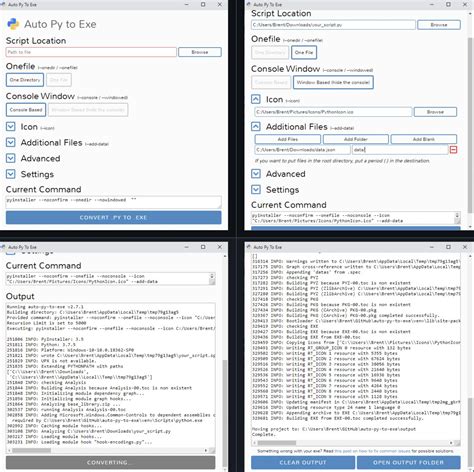Viewport: 474px width, 472px height.
Task: Click Browse next to your_script.py path
Action: coord(439,25)
